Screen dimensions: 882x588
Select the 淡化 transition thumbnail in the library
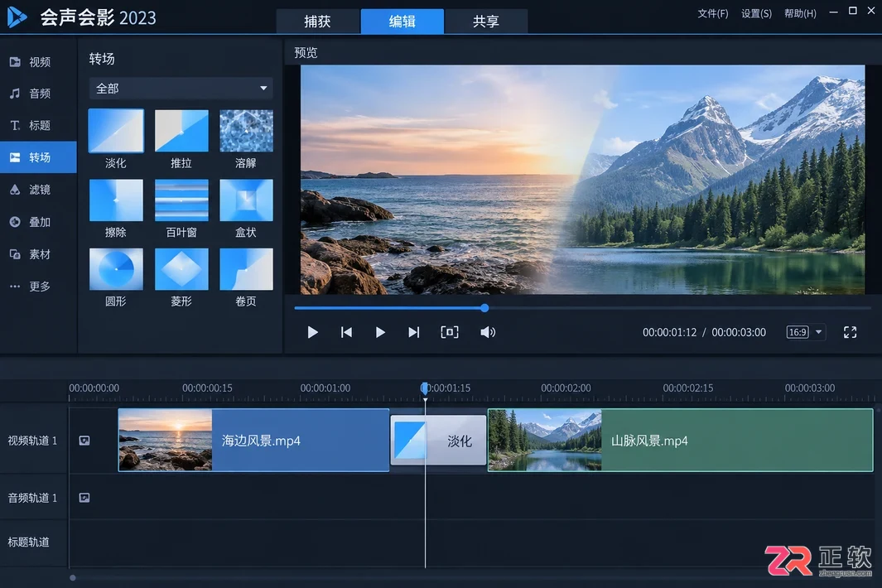pos(116,131)
